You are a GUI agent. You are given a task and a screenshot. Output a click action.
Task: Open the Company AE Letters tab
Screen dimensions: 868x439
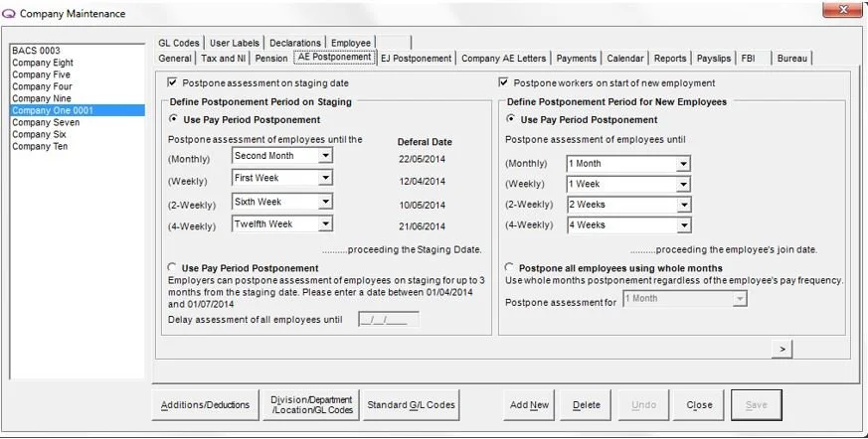503,58
